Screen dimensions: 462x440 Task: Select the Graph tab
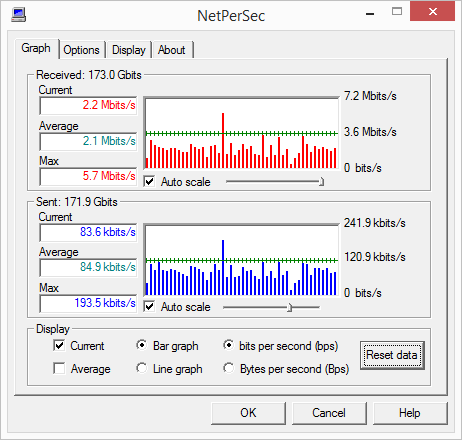pyautogui.click(x=36, y=48)
